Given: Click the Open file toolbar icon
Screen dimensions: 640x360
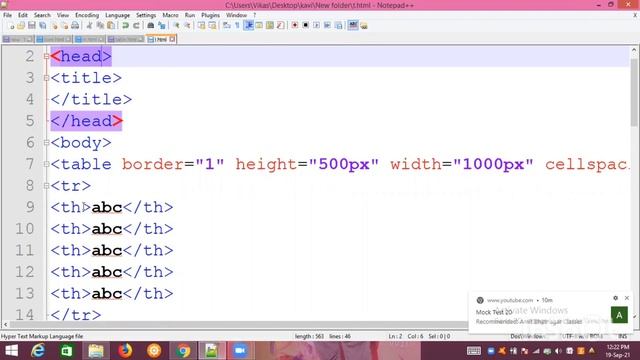Looking at the screenshot, I should tap(21, 25).
